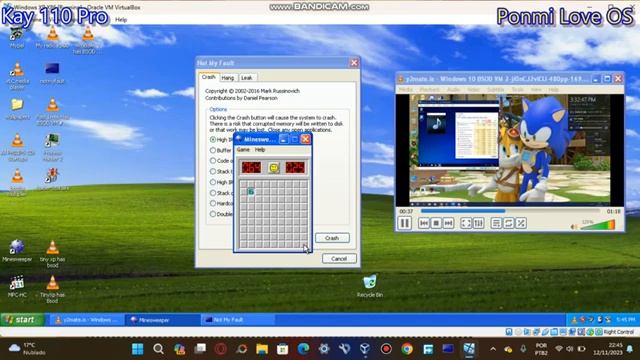The width and height of the screenshot is (640, 360).
Task: Open the Media menu in VLC
Action: 405,89
